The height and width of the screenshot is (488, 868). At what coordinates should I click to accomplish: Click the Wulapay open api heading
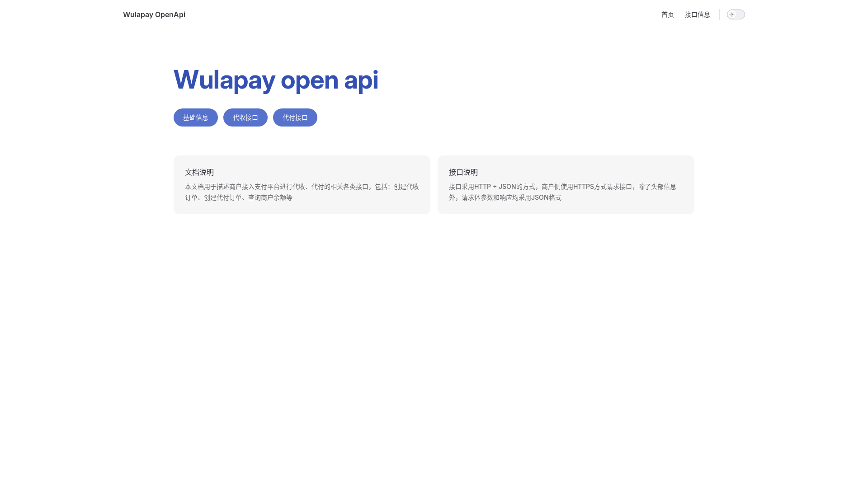[276, 80]
